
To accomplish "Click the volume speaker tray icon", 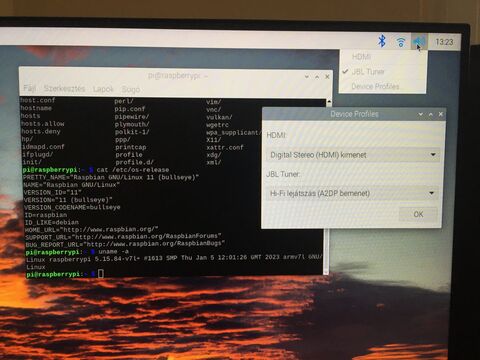I will [419, 42].
